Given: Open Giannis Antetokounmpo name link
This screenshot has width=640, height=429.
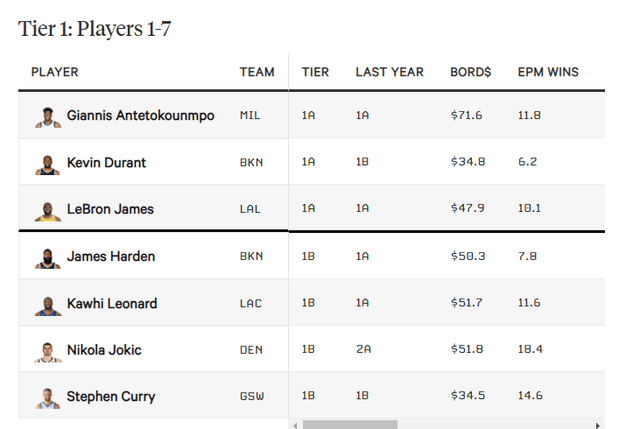Looking at the screenshot, I should 140,116.
